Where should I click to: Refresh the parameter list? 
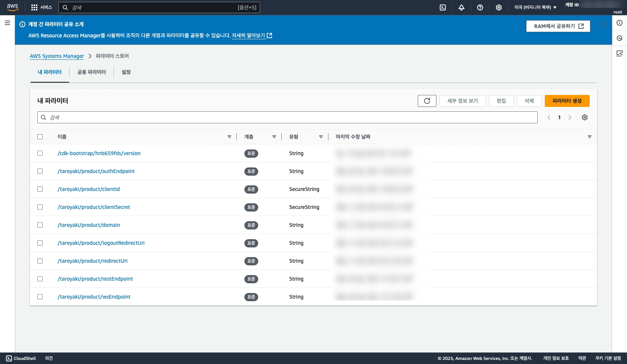coord(427,101)
